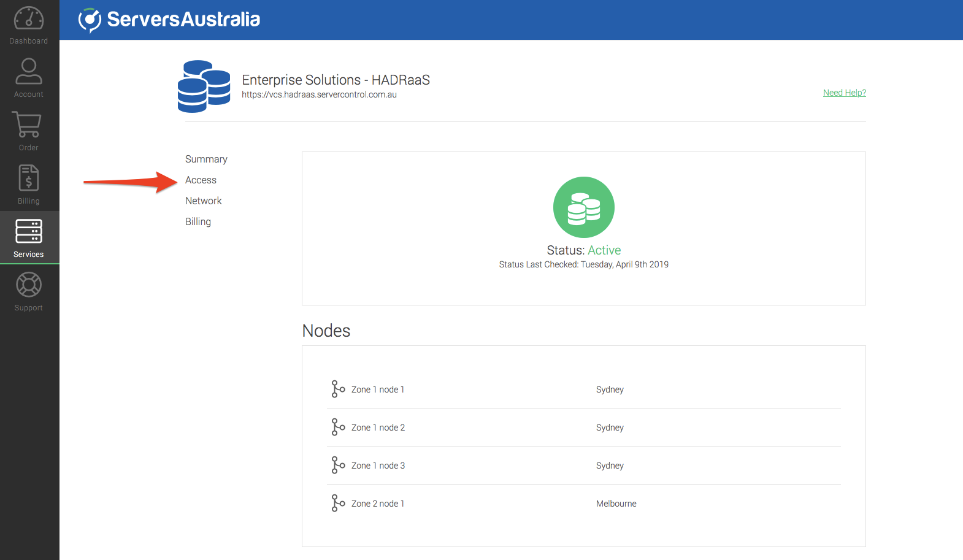Viewport: 963px width, 560px height.
Task: Select the Zone 1 node 3 row
Action: pyautogui.click(x=378, y=466)
